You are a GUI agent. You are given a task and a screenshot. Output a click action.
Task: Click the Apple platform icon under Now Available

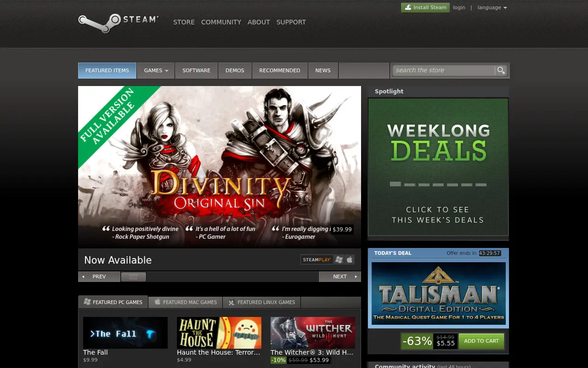(x=350, y=260)
